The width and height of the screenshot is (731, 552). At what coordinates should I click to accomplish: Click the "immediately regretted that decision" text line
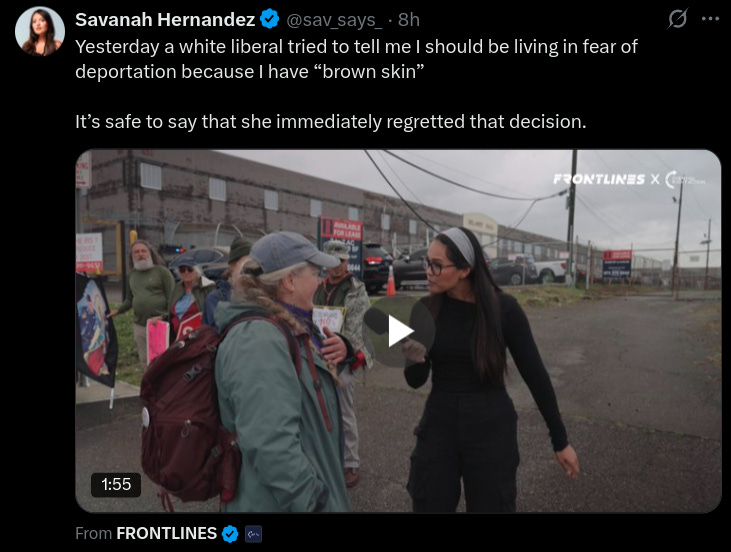click(331, 122)
